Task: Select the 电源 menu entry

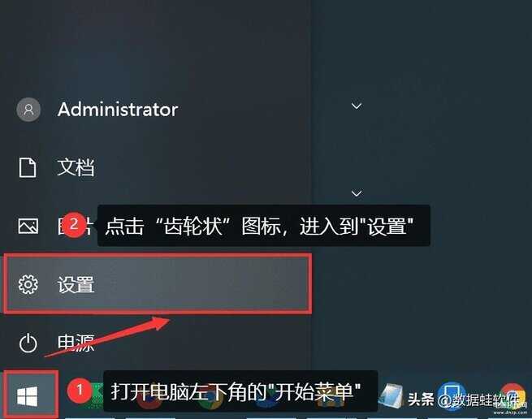Action: 76,343
